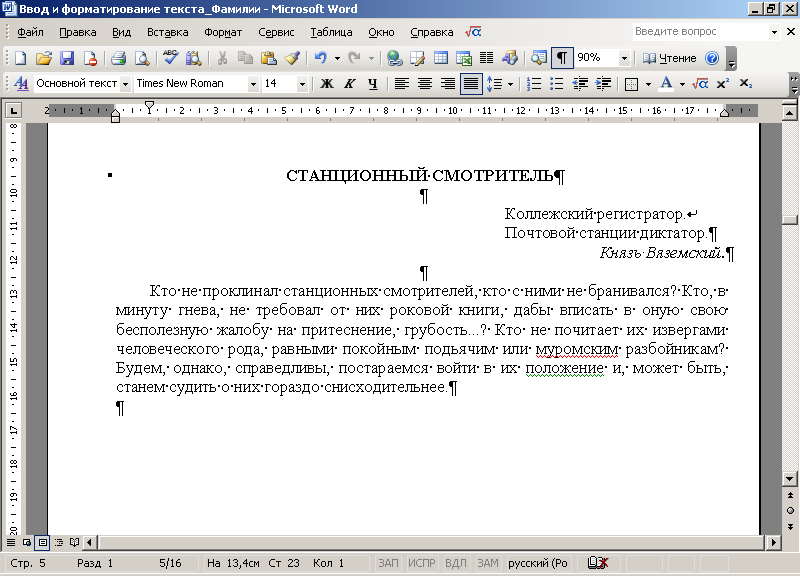The image size is (800, 576).
Task: Click the horizontal scrollbar track
Action: coord(431,542)
